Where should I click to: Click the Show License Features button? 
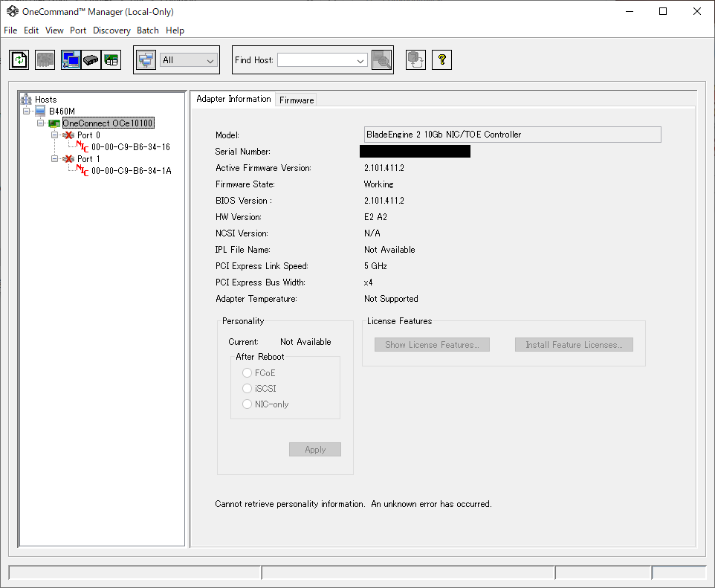(x=432, y=345)
